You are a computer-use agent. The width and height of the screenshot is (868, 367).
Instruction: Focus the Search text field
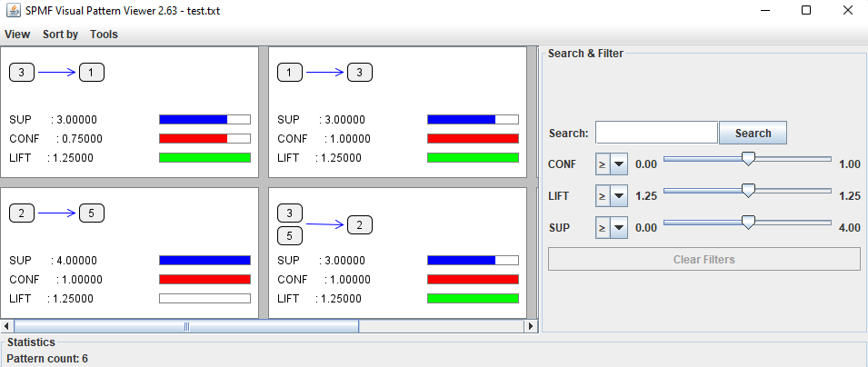pos(656,133)
